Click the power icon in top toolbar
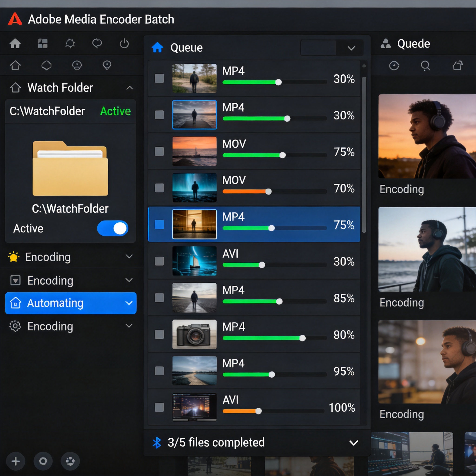Image resolution: width=476 pixels, height=476 pixels. (124, 44)
